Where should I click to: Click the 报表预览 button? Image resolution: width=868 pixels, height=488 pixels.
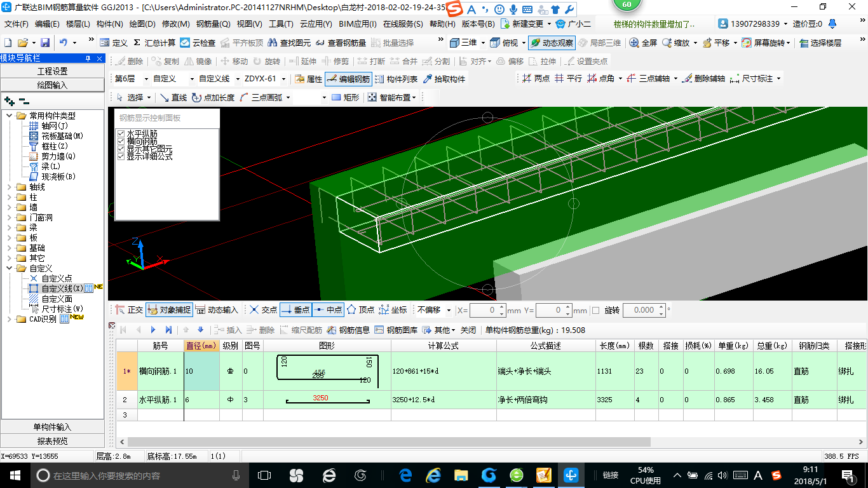tap(52, 441)
